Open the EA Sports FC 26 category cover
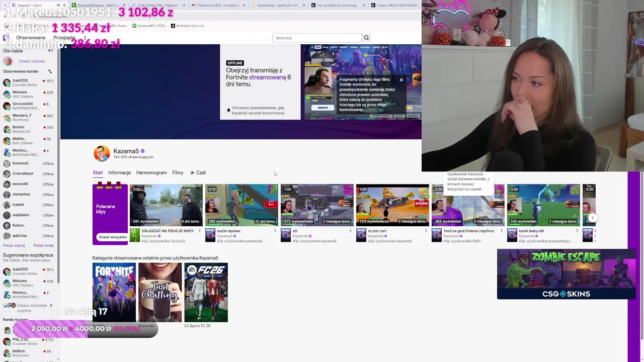The width and height of the screenshot is (644, 362). [206, 292]
